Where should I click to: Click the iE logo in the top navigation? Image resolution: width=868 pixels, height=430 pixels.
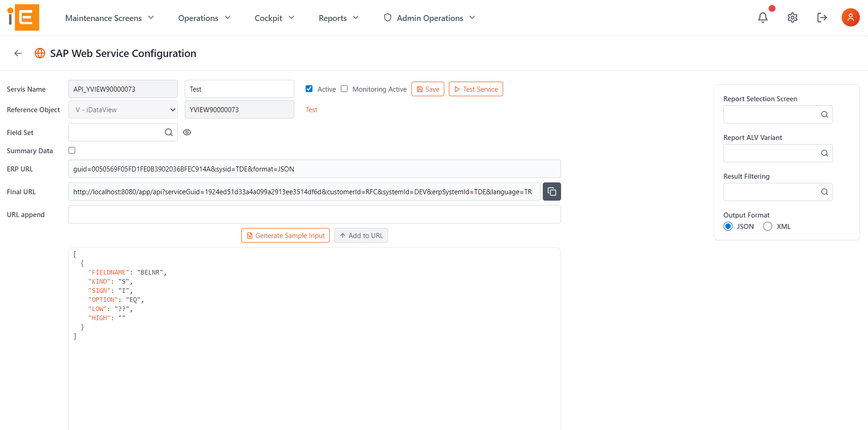pos(22,17)
